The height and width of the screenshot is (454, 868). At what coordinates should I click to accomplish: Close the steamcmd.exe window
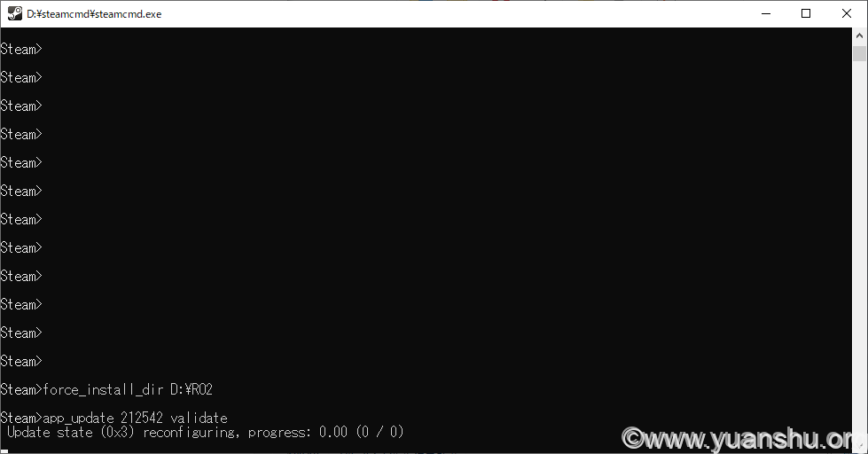pyautogui.click(x=847, y=13)
